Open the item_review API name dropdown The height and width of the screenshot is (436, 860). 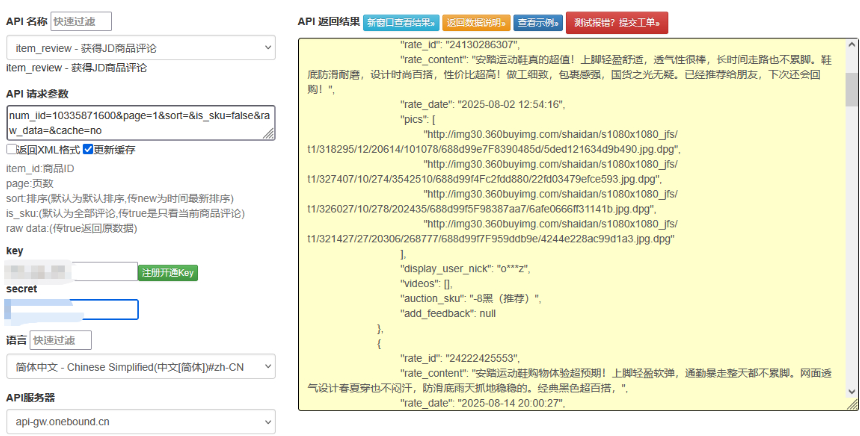[x=140, y=47]
